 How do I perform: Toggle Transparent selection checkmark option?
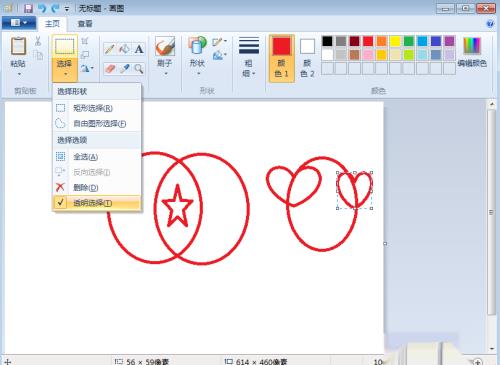click(97, 203)
